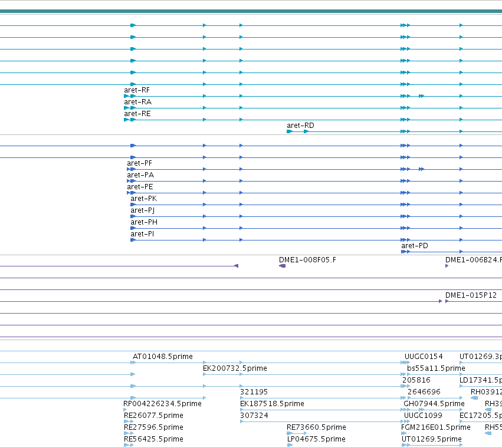Click the RP004226234.5prime EST label
This screenshot has width=502, height=448.
(x=162, y=404)
